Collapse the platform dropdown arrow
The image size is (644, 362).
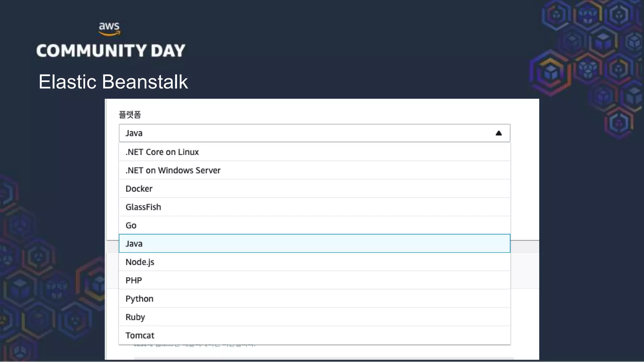coord(498,133)
